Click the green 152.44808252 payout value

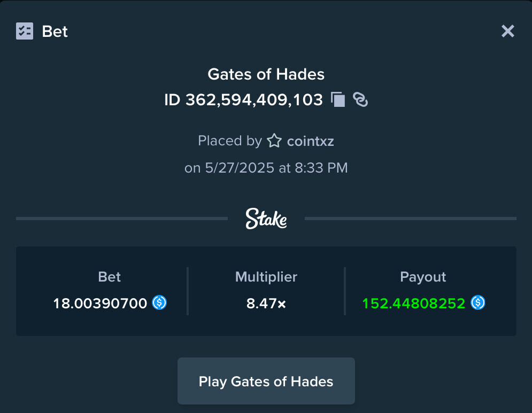pos(414,303)
